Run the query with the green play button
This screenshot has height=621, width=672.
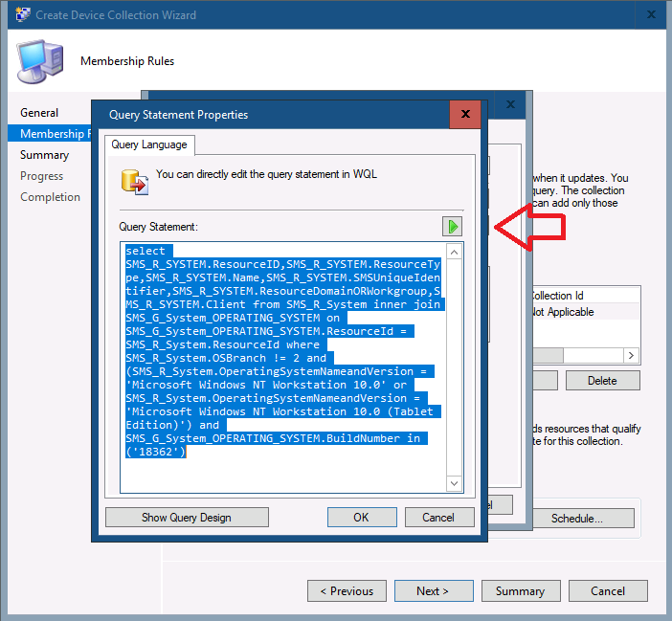pyautogui.click(x=452, y=226)
